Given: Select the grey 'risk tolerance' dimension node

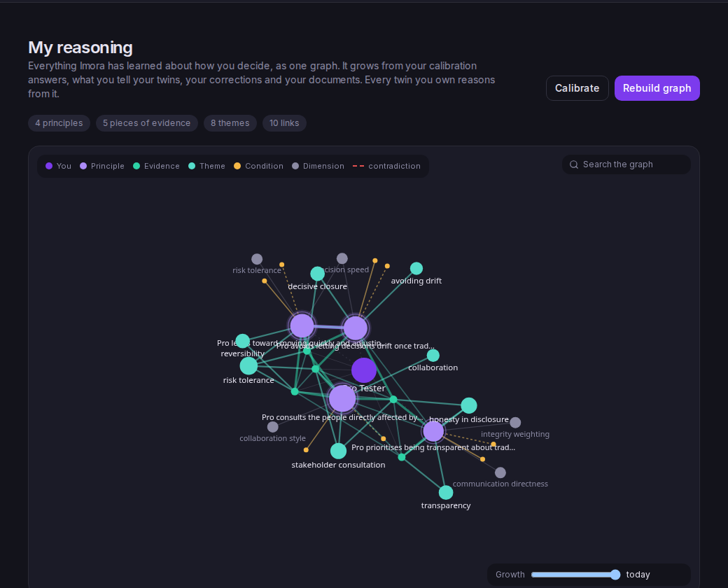Looking at the screenshot, I should click(x=257, y=259).
